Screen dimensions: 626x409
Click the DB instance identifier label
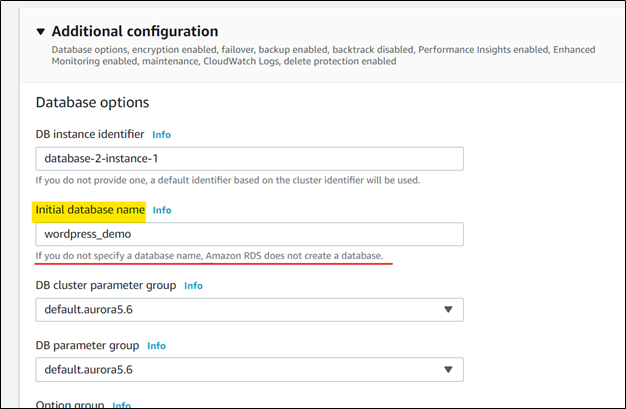90,134
